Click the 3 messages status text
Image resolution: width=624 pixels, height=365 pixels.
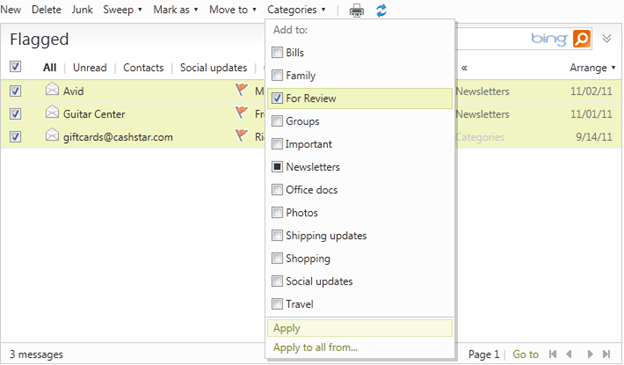pos(36,354)
